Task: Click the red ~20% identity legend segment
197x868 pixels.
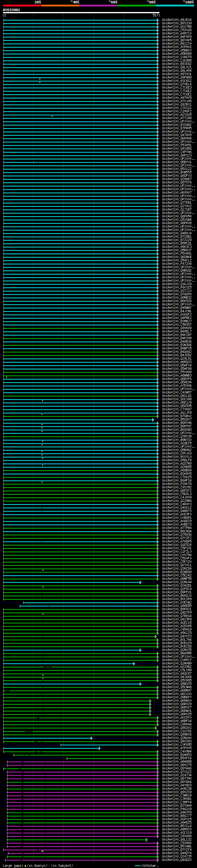Action: [x=22, y=6]
